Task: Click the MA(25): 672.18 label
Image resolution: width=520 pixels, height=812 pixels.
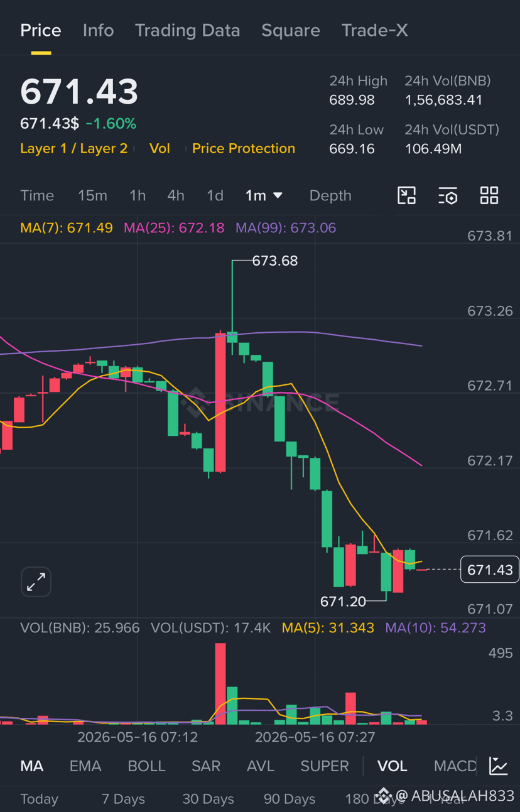Action: point(174,227)
